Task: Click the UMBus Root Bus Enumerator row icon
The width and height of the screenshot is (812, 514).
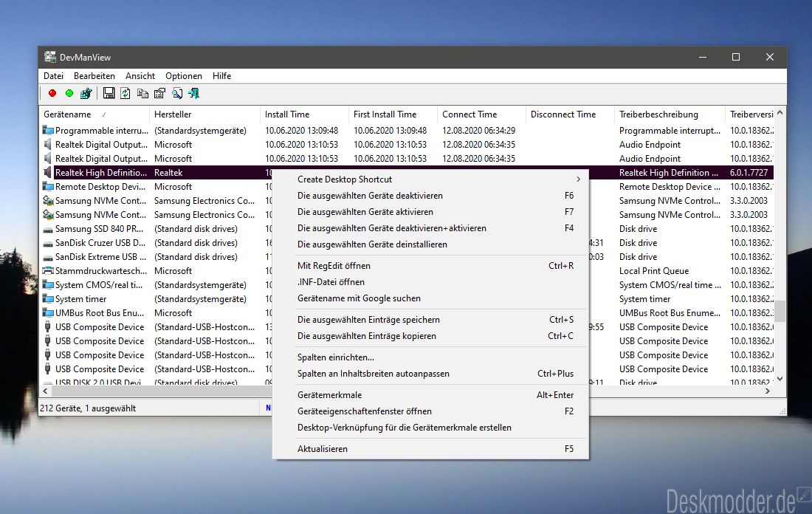Action: [x=48, y=313]
